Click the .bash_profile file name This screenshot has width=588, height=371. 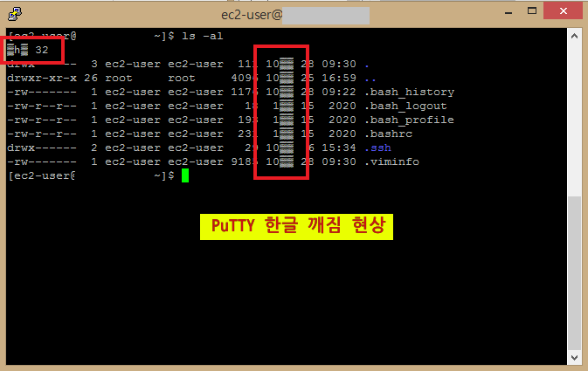click(x=410, y=120)
